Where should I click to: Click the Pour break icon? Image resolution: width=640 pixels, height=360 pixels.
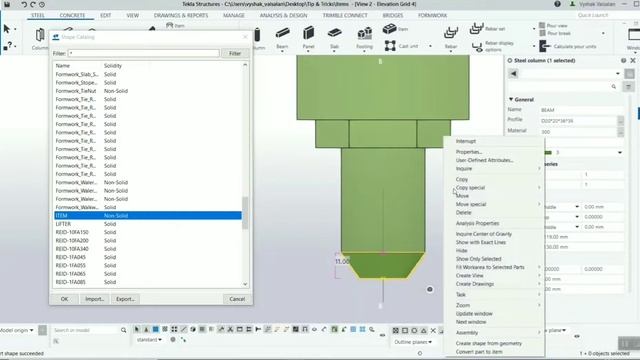(542, 33)
